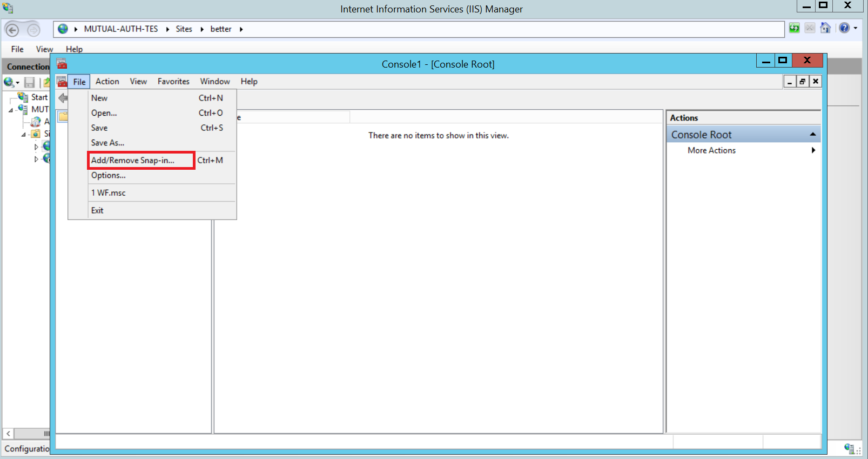The image size is (868, 459).
Task: Click Save As... in the File menu
Action: 107,143
